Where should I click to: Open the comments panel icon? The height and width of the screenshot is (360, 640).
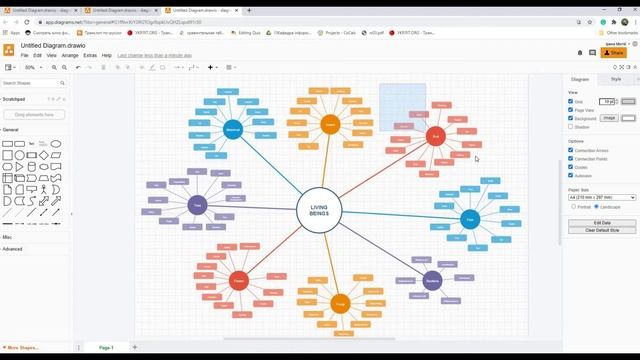pos(592,53)
